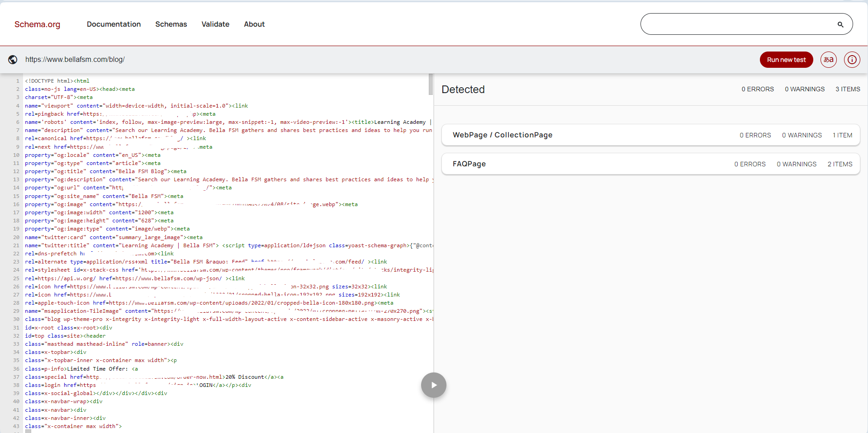Click line number 21 in the gutter
This screenshot has width=868, height=433.
pyautogui.click(x=16, y=245)
